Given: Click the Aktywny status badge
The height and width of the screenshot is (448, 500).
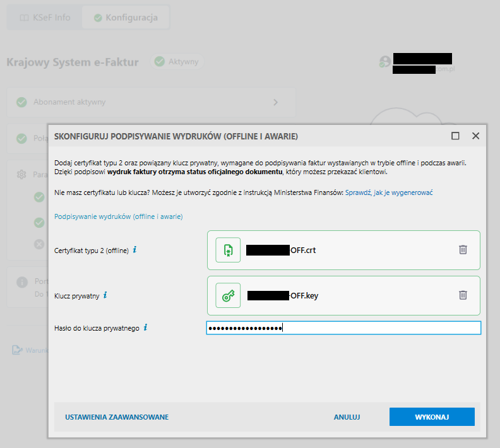Looking at the screenshot, I should click(x=177, y=62).
